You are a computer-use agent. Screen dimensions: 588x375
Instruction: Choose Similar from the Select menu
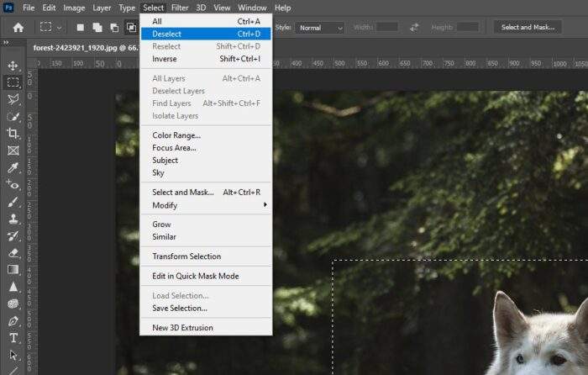pos(206,236)
